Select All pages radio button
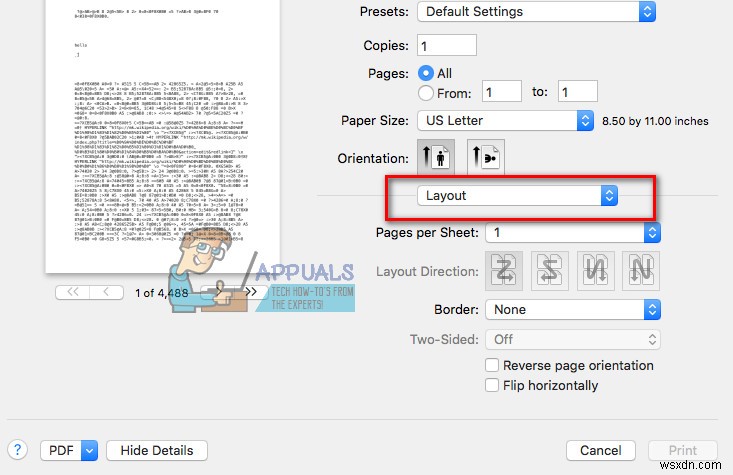 point(426,73)
